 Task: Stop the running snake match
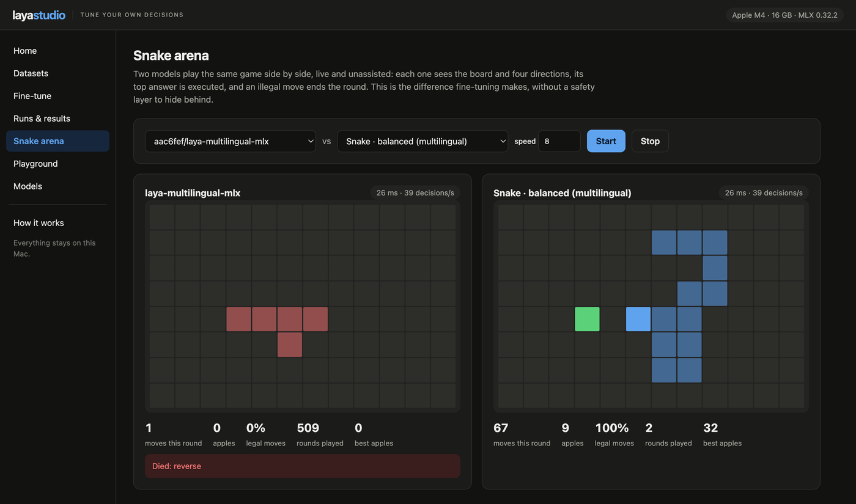tap(650, 141)
